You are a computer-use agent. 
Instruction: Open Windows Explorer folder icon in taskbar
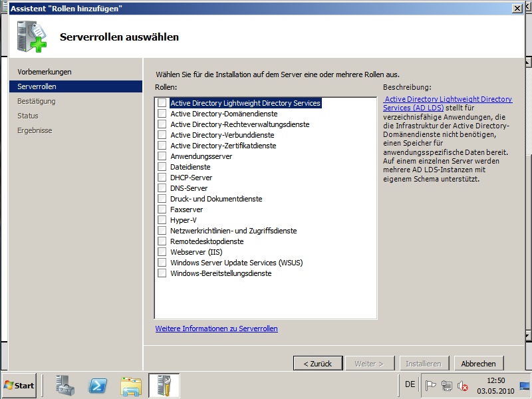point(131,386)
